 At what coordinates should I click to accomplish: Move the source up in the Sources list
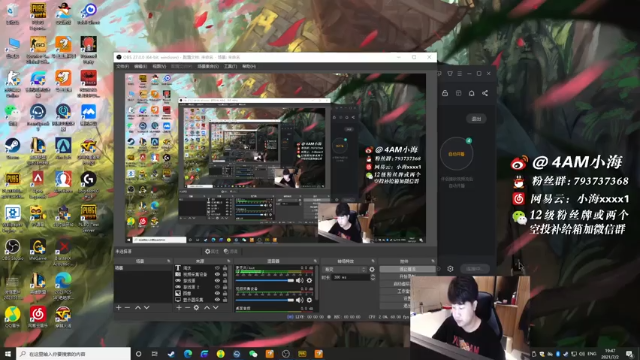pos(207,307)
